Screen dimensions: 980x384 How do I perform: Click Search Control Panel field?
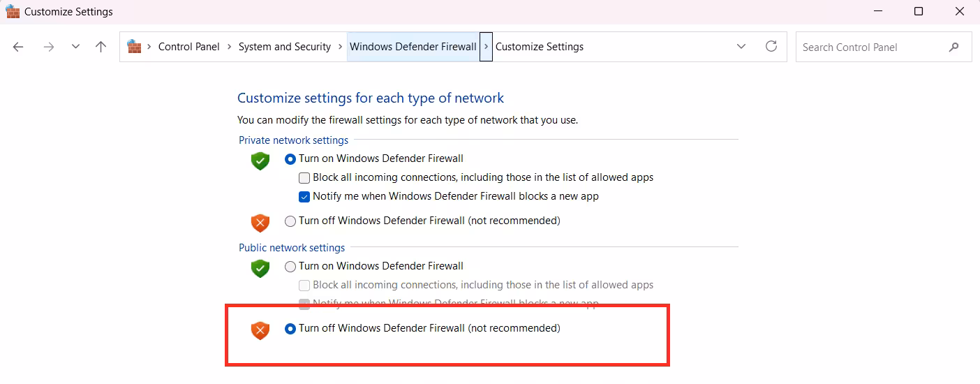pos(884,47)
